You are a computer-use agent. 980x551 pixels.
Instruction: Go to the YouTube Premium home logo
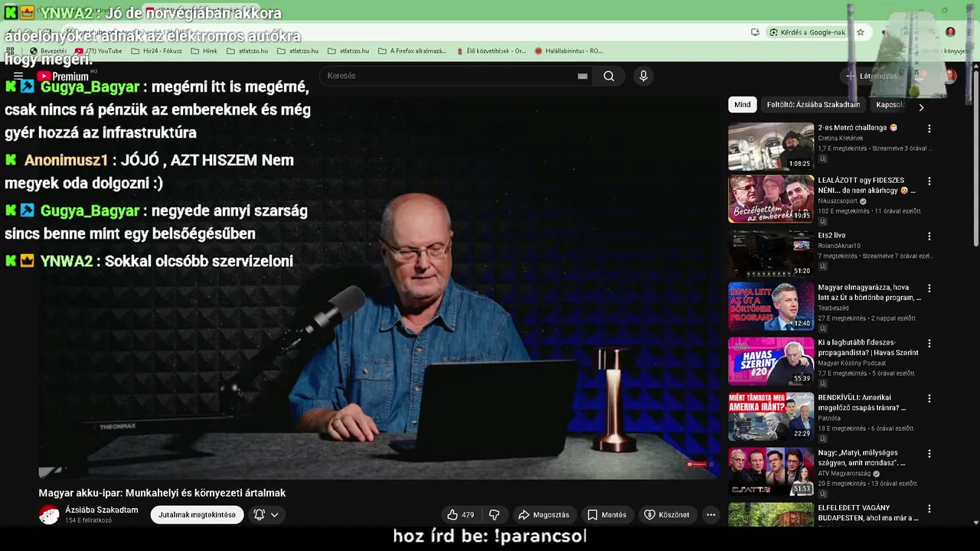(63, 76)
